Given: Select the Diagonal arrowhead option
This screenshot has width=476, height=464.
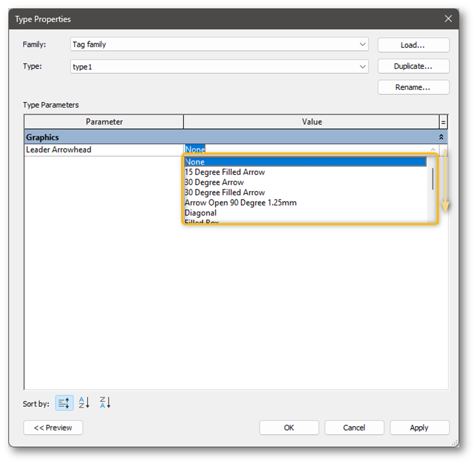Looking at the screenshot, I should pos(201,213).
